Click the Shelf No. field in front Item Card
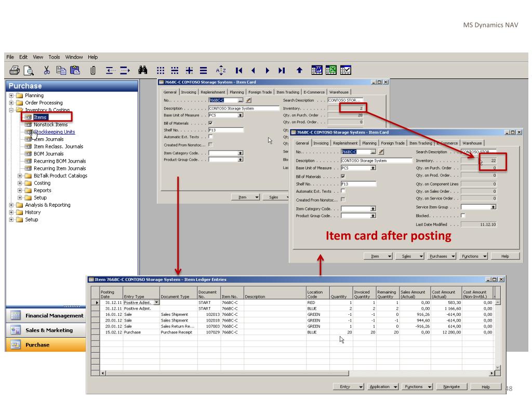This screenshot has height=399, width=532. pos(358,184)
